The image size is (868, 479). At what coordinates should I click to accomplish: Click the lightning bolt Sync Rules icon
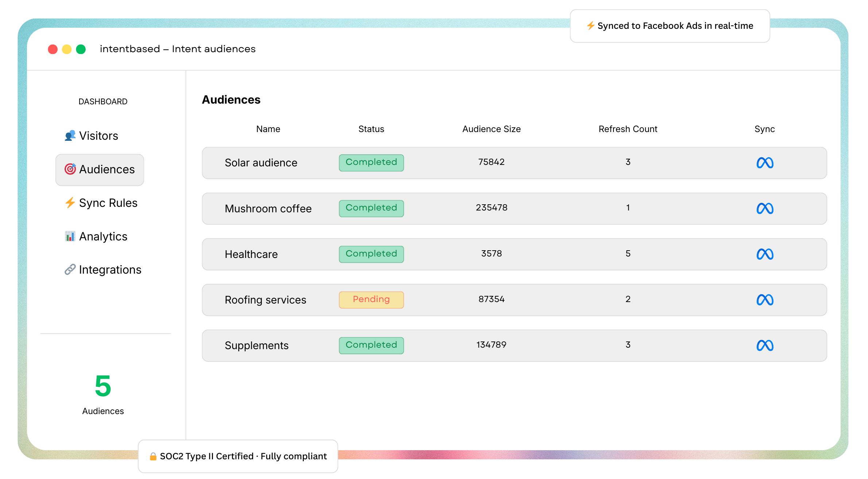(x=70, y=202)
